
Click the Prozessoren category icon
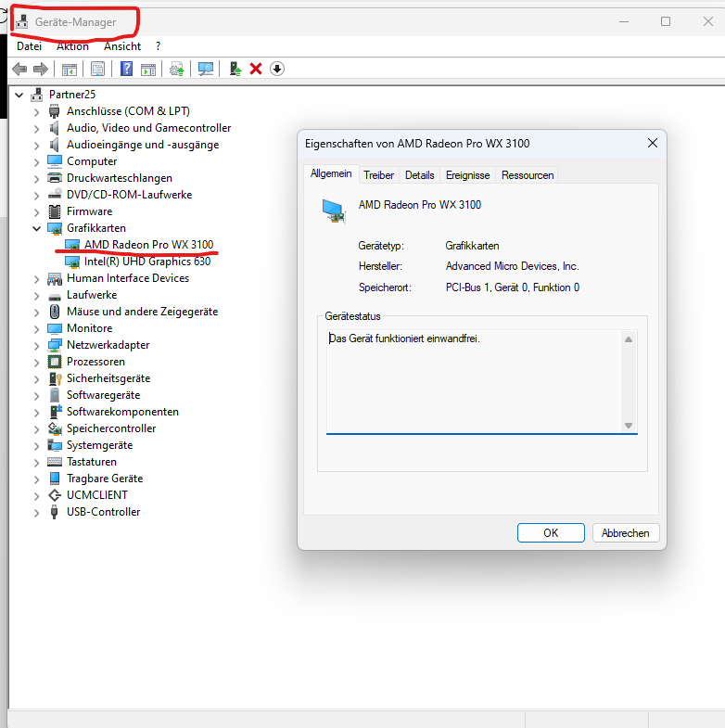click(x=55, y=362)
